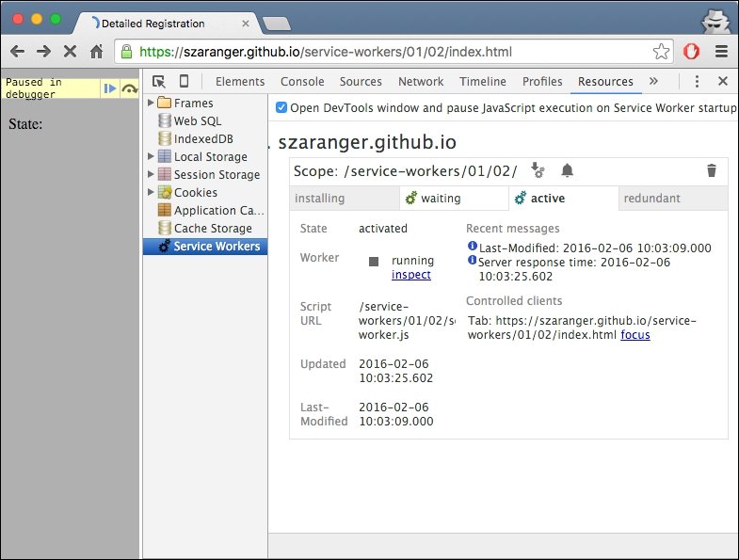739x560 pixels.
Task: Click the focus link for controlled client
Action: [635, 334]
